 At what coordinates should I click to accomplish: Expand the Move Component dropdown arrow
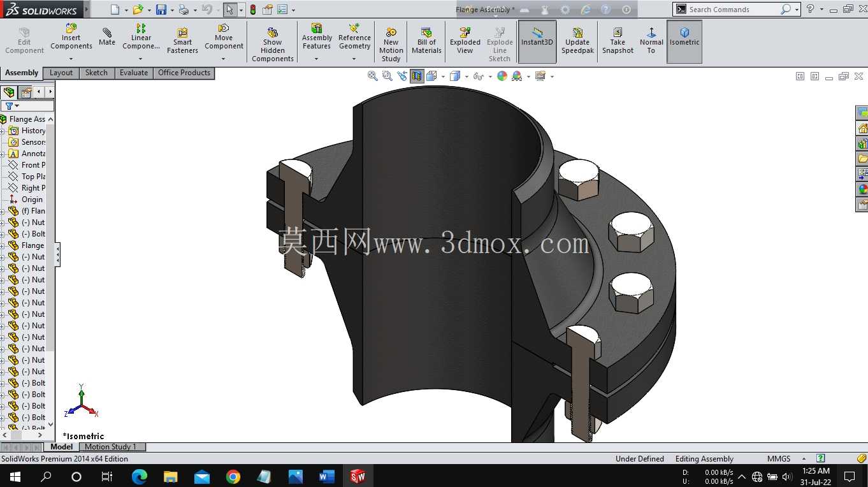(x=224, y=59)
